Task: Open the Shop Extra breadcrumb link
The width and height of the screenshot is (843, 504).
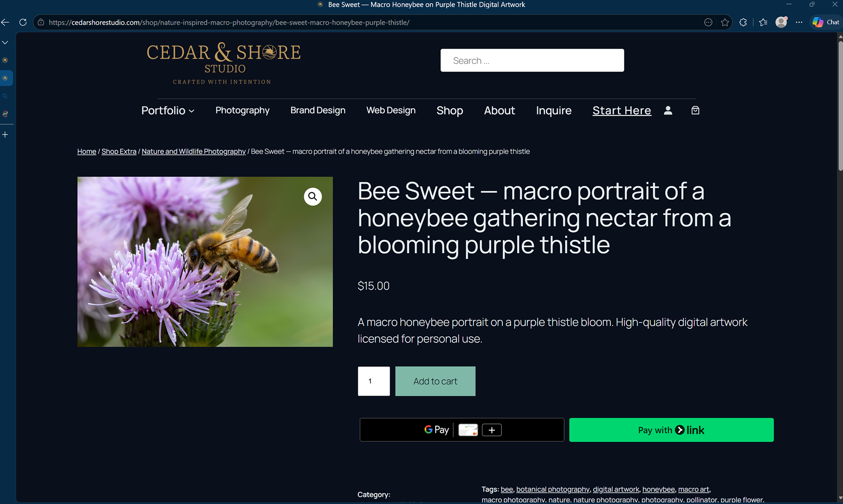Action: 119,151
